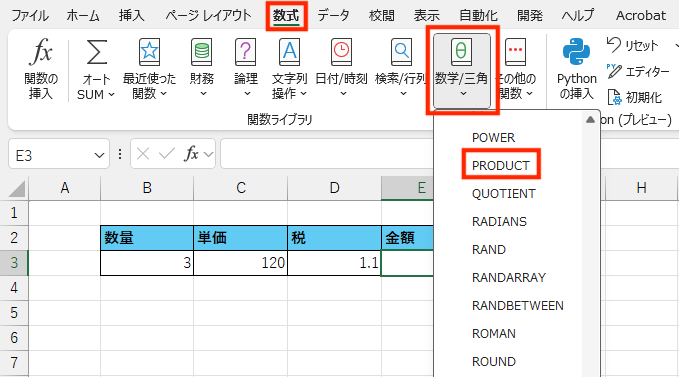Screen dimensions: 679x377
Task: Open the Acrobat tab
Action: pyautogui.click(x=640, y=16)
